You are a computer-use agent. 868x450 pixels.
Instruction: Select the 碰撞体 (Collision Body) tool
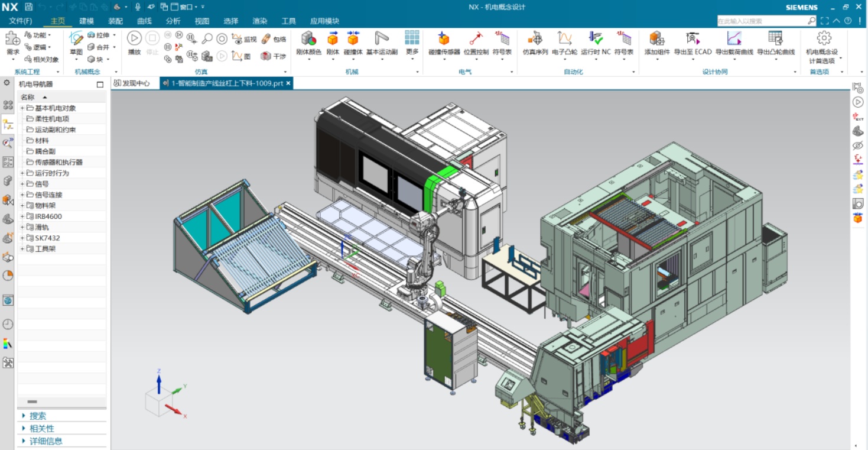[x=353, y=39]
